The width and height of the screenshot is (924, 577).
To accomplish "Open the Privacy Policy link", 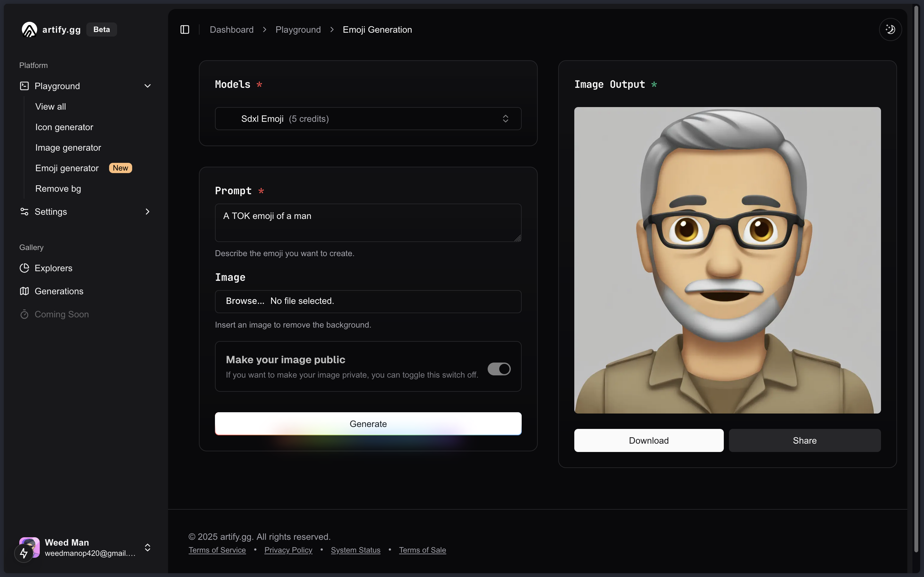I will pyautogui.click(x=288, y=550).
